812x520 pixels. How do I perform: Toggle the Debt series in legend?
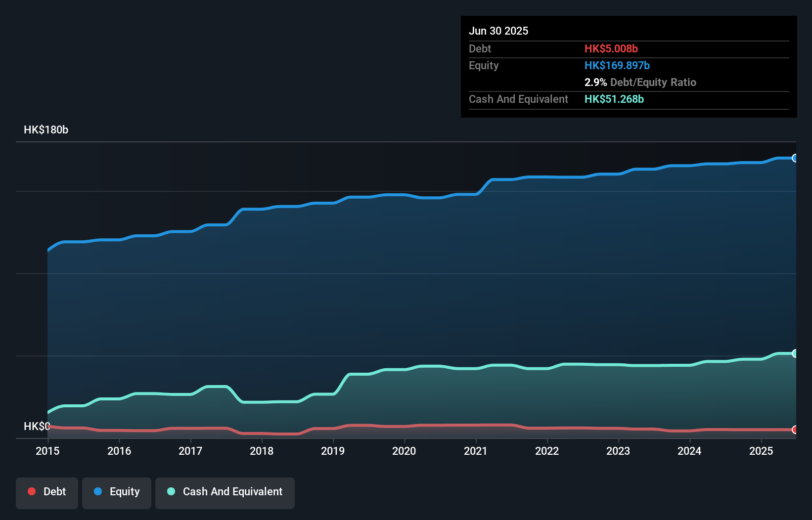pyautogui.click(x=47, y=492)
